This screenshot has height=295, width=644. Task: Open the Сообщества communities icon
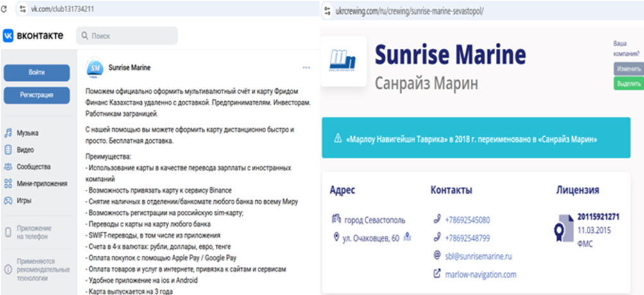(8, 167)
